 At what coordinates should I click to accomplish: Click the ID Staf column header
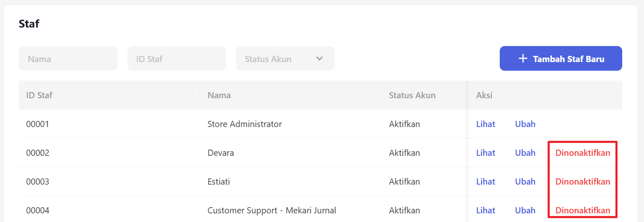coord(39,95)
